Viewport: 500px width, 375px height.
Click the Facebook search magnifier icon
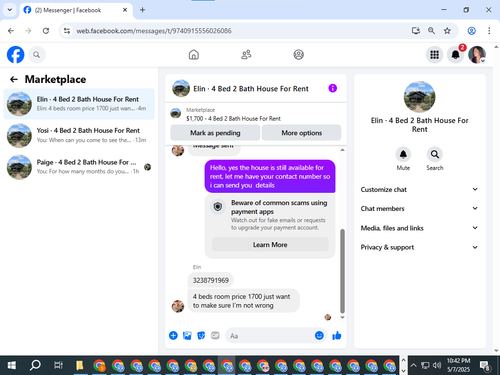click(x=37, y=55)
